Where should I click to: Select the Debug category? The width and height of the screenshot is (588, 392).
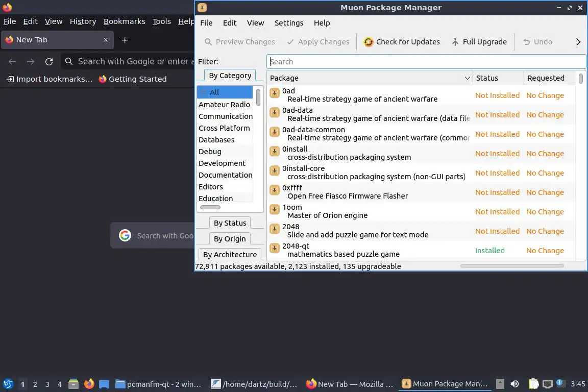225,151
